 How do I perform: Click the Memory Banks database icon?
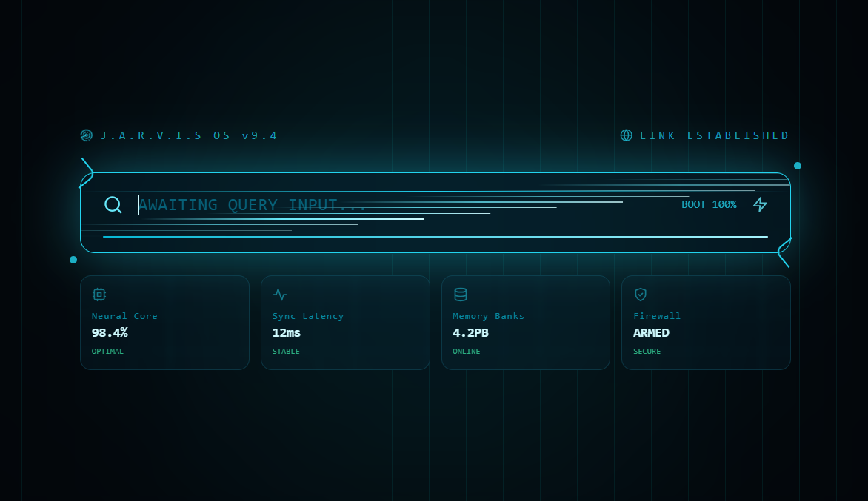[460, 295]
